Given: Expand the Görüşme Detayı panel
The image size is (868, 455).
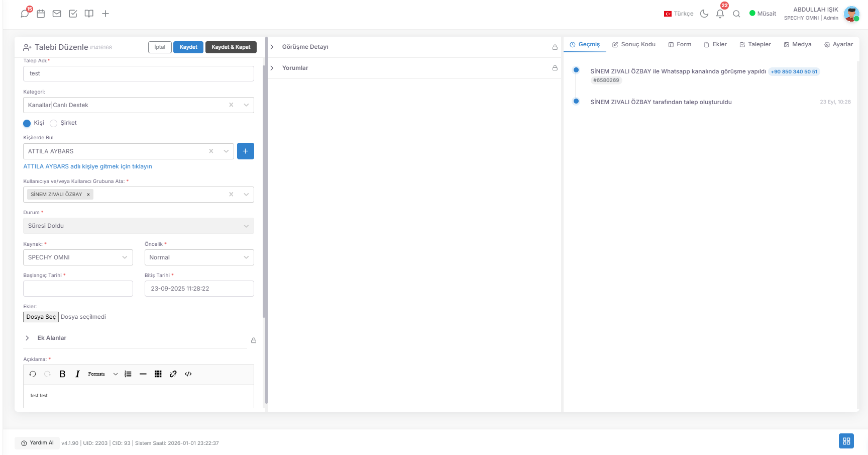Looking at the screenshot, I should click(272, 47).
